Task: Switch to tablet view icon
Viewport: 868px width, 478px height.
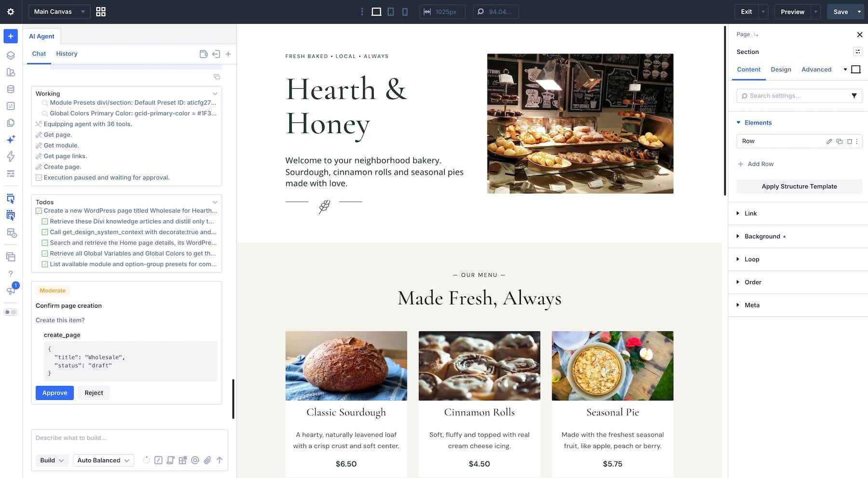Action: pos(391,12)
